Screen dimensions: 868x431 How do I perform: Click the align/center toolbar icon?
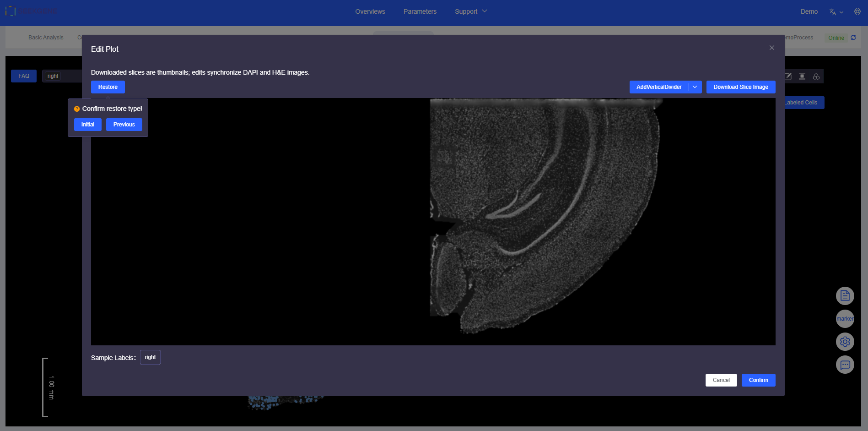tap(802, 76)
